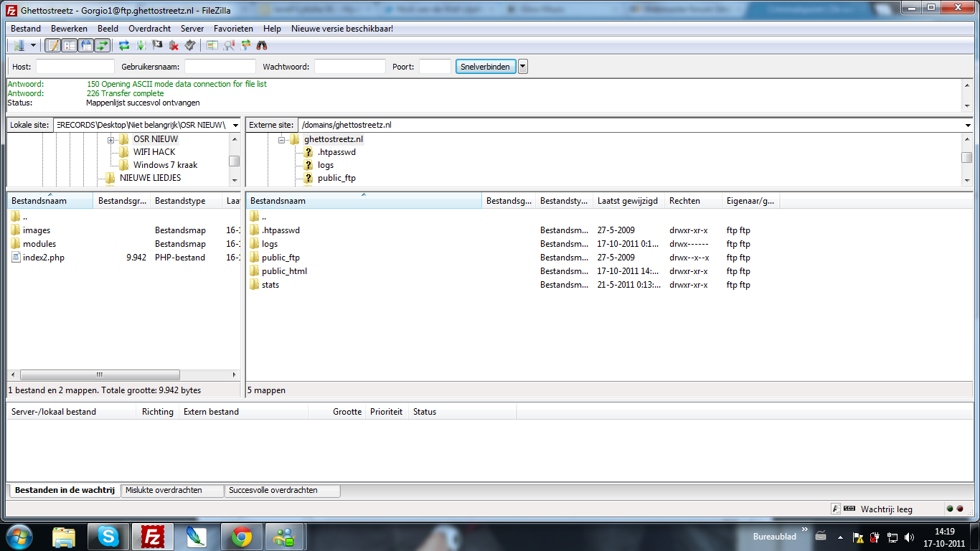Open the Site Manager dropdown arrow
Image resolution: width=980 pixels, height=551 pixels.
tap(33, 45)
